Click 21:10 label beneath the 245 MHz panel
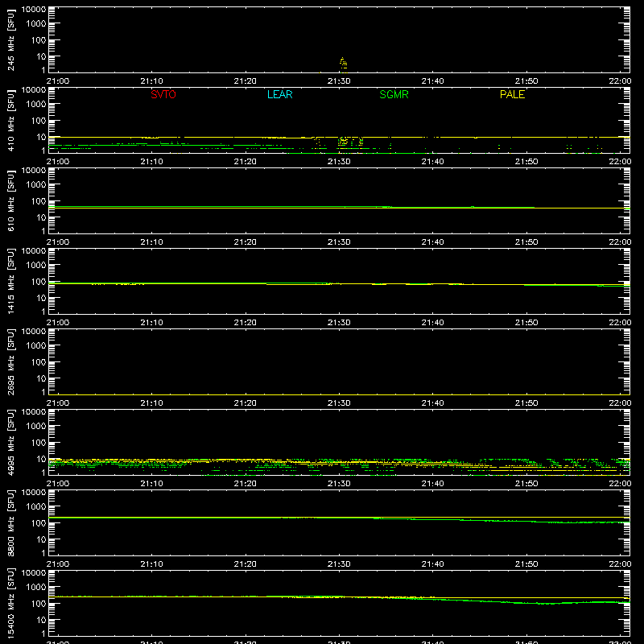The image size is (644, 644). click(151, 81)
